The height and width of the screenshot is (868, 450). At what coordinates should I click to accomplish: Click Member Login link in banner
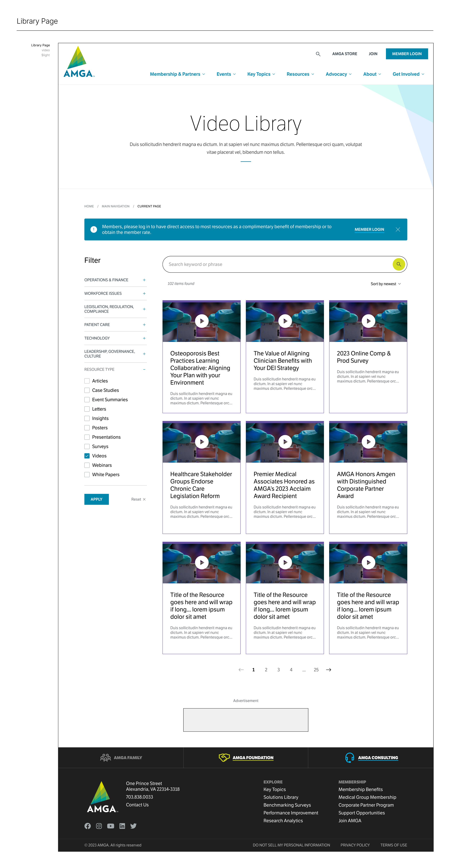click(369, 230)
